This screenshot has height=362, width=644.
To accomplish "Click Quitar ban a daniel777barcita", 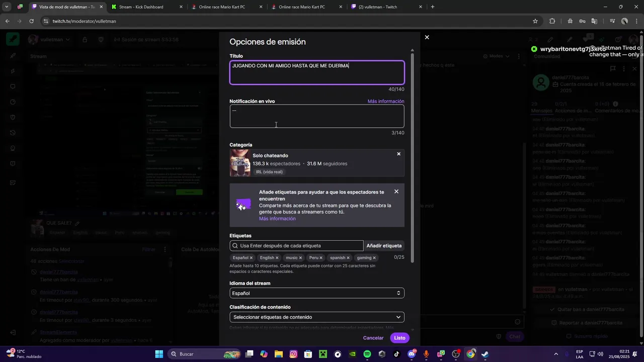I will [x=587, y=310].
